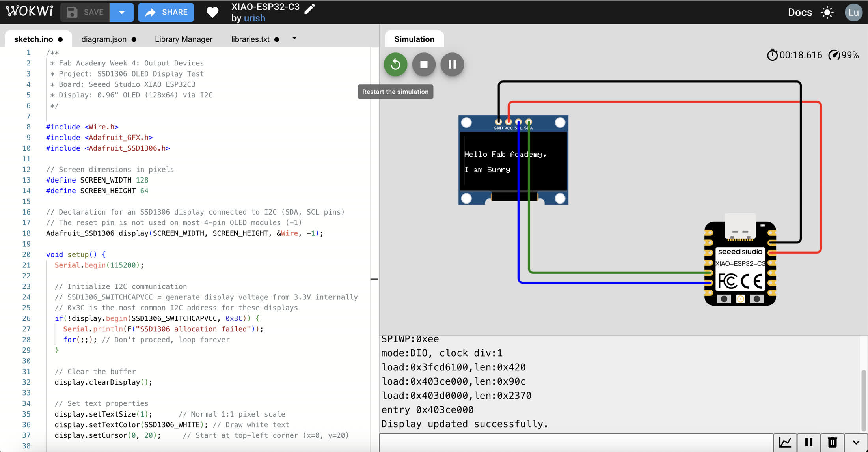Expand the file tabs dropdown arrow
This screenshot has width=868, height=452.
click(294, 38)
